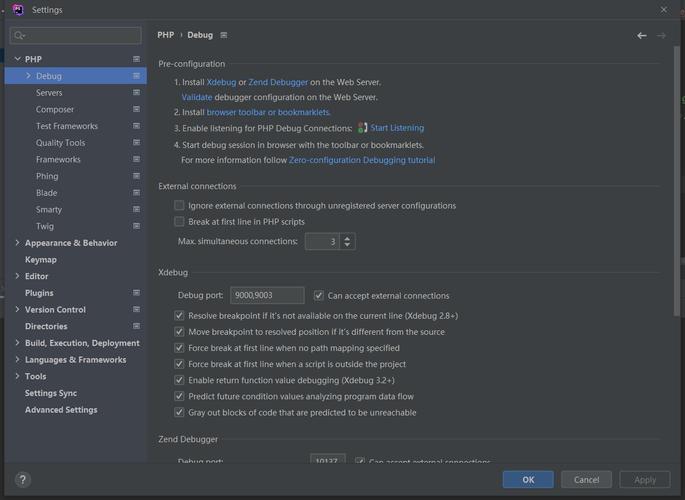Open the Composer settings page
Viewport: 685px width, 500px height.
[55, 109]
